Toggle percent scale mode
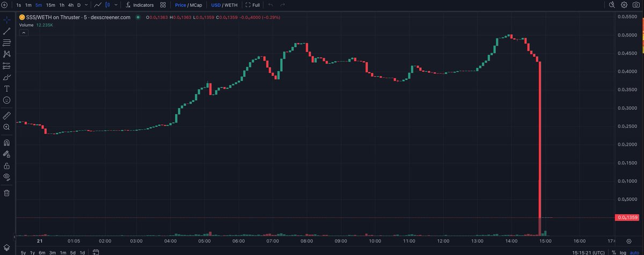Image resolution: width=644 pixels, height=255 pixels. 614,252
